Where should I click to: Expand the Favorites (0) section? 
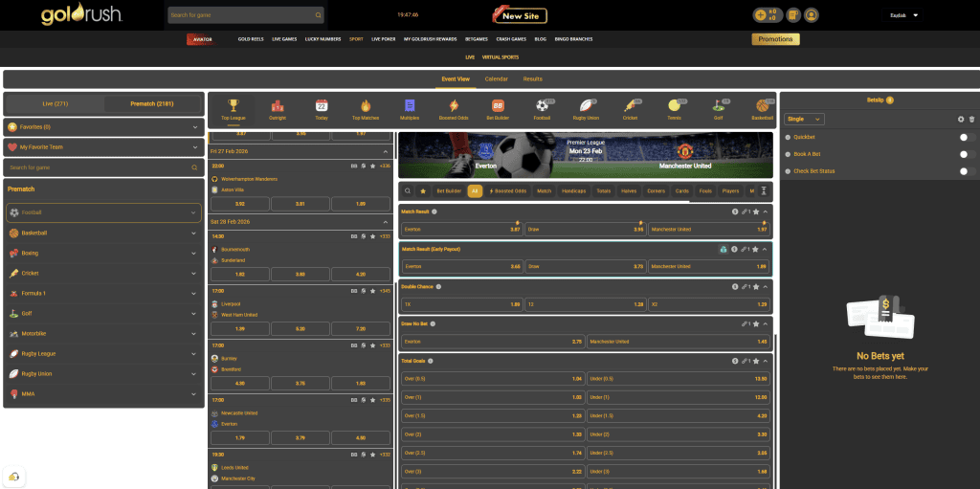click(x=103, y=127)
